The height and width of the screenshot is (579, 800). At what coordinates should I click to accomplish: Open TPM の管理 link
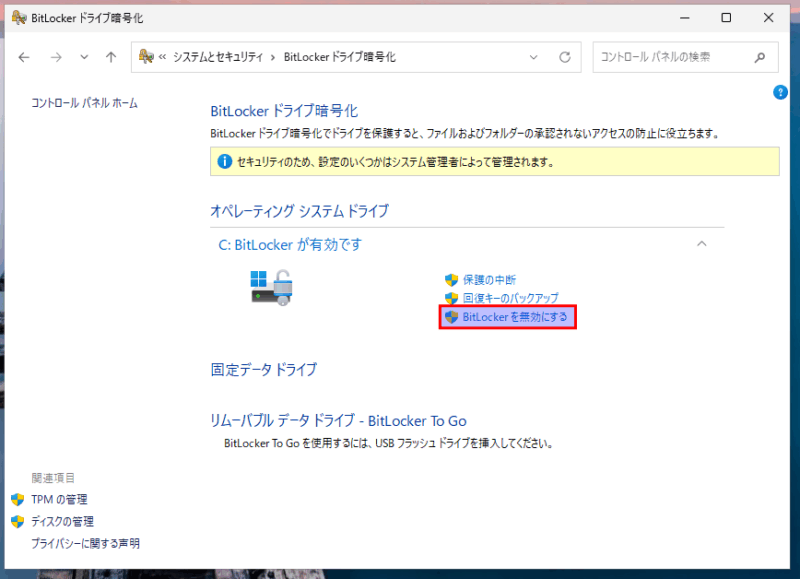click(59, 499)
